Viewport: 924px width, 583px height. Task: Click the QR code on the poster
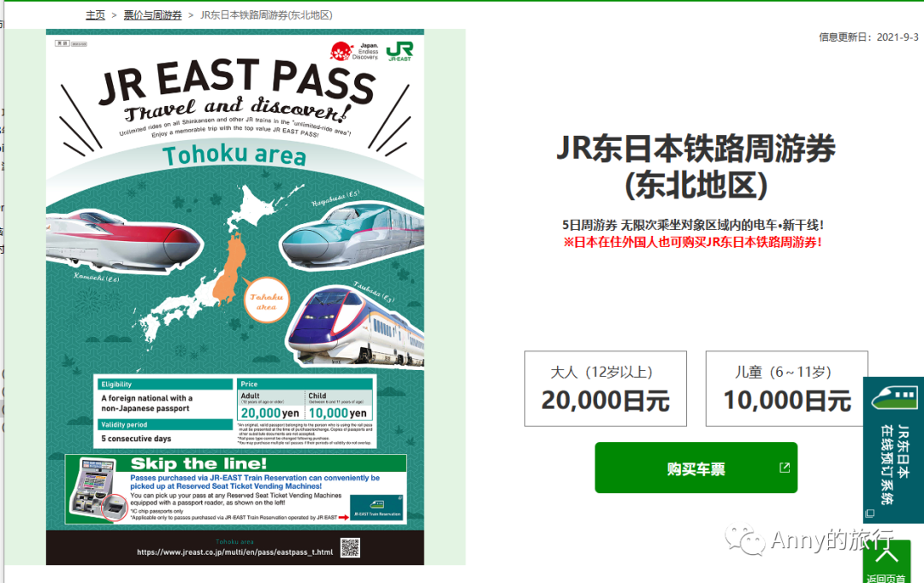pos(350,548)
